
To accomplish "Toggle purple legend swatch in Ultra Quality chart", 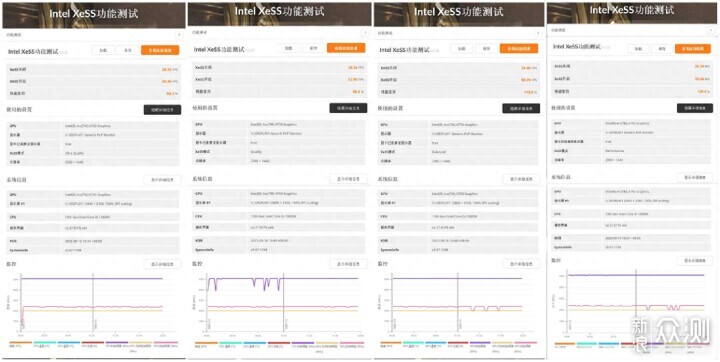I will point(117,342).
